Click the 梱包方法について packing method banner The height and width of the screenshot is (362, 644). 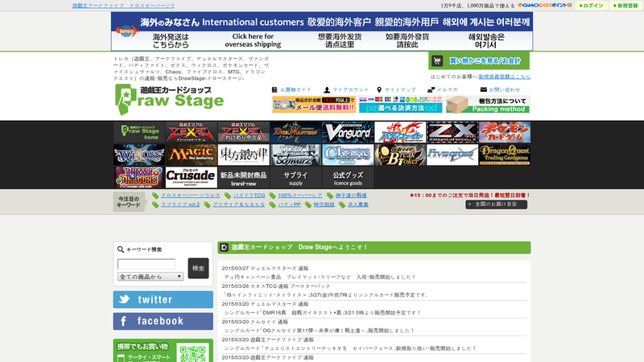(488, 105)
